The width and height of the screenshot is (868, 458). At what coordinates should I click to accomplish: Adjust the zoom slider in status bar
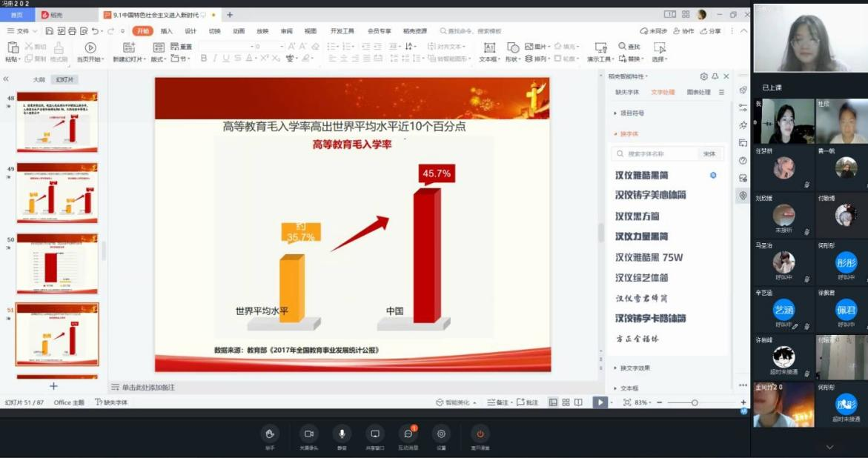click(695, 402)
